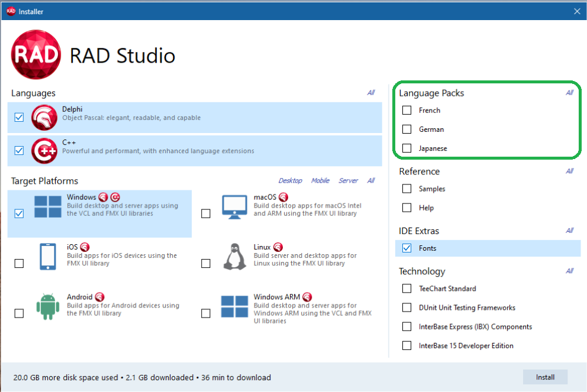Click the Android robot icon
This screenshot has width=587, height=392.
[48, 306]
